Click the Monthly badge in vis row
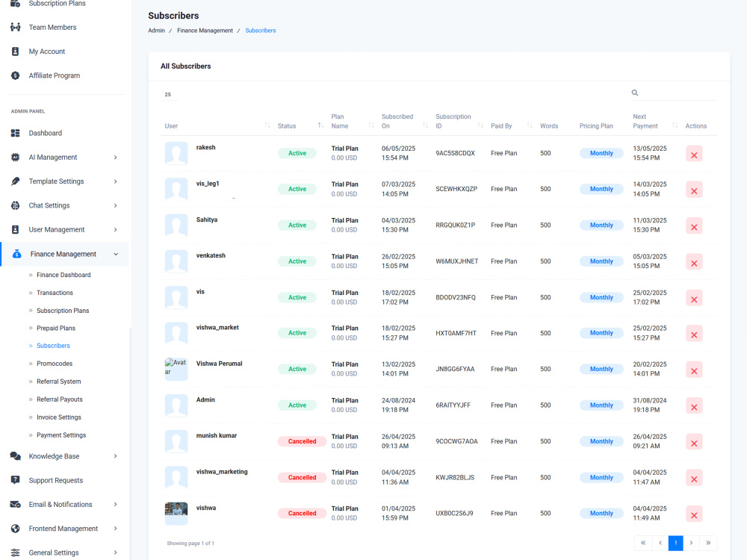The height and width of the screenshot is (560, 747). (x=601, y=298)
